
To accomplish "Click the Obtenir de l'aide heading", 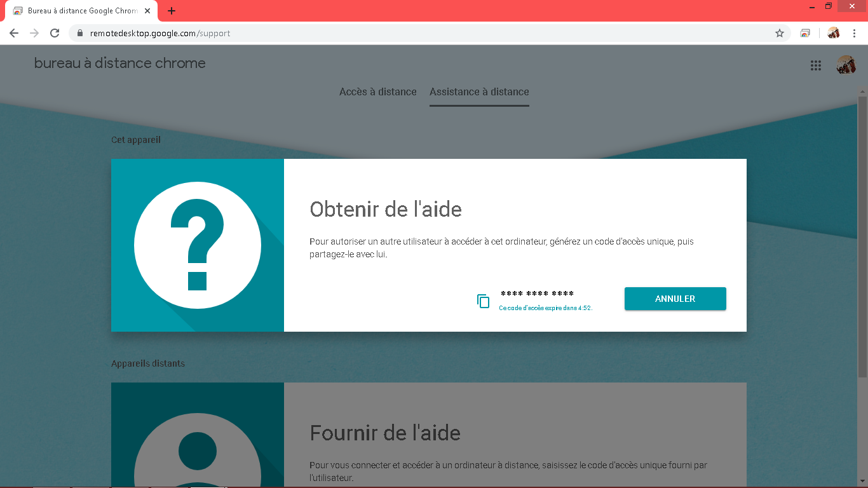I will pos(386,209).
